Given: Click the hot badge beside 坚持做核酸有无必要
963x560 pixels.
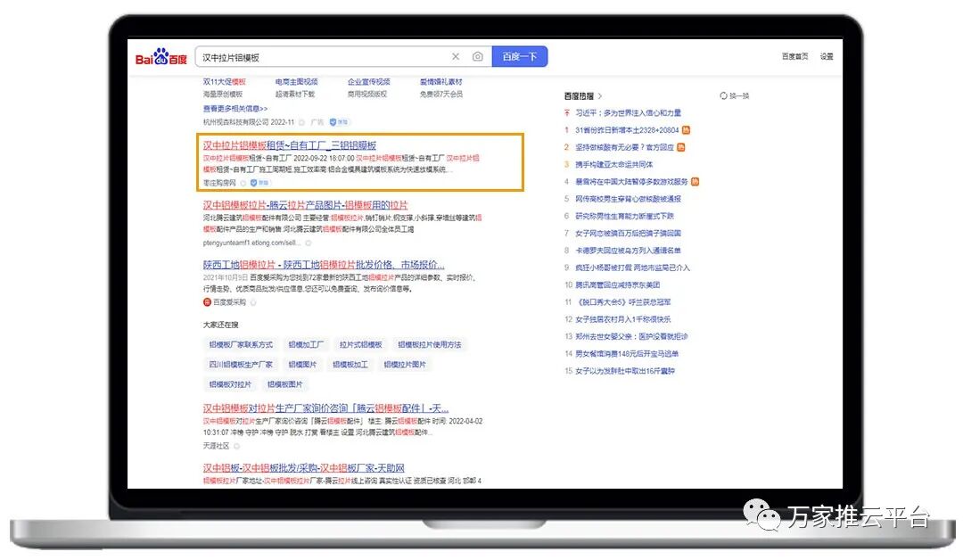Looking at the screenshot, I should point(680,147).
